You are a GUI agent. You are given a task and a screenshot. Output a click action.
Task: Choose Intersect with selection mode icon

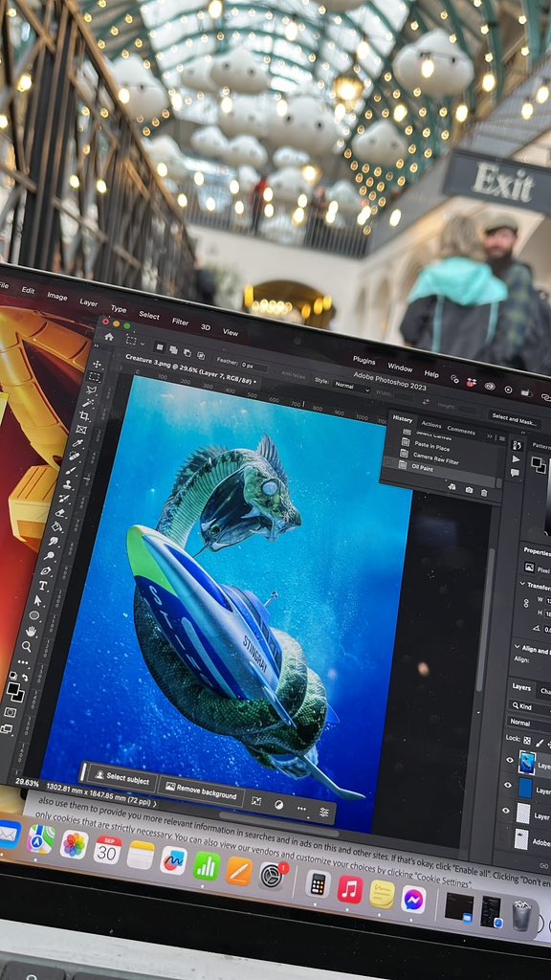tap(201, 356)
